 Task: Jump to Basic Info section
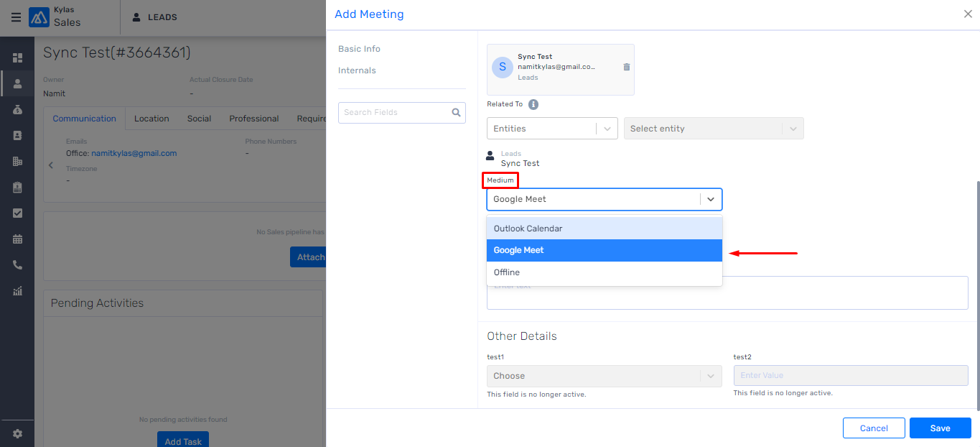coord(359,49)
